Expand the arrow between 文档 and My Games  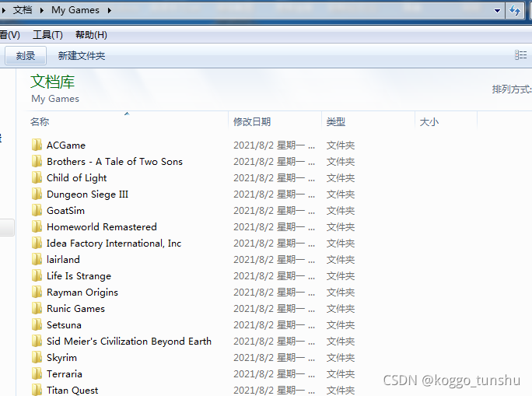coord(42,11)
